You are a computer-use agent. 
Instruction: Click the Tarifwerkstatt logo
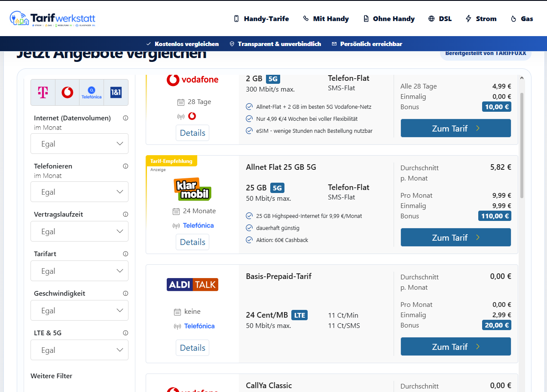point(52,19)
